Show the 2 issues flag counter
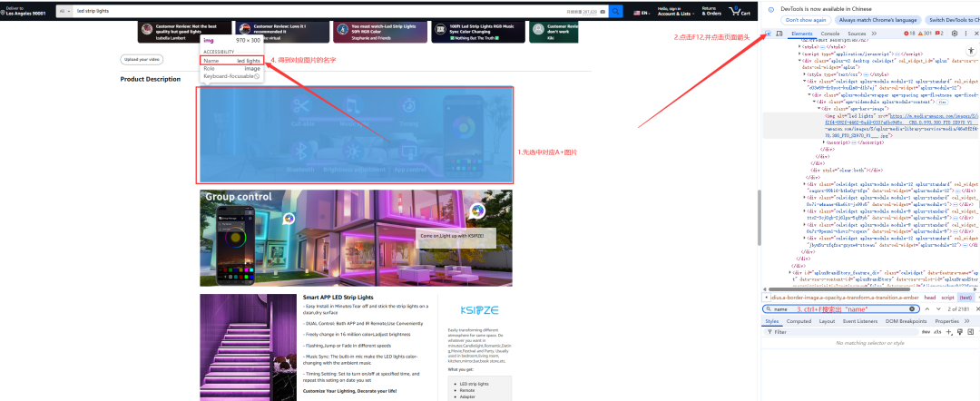980x401 pixels. (939, 33)
